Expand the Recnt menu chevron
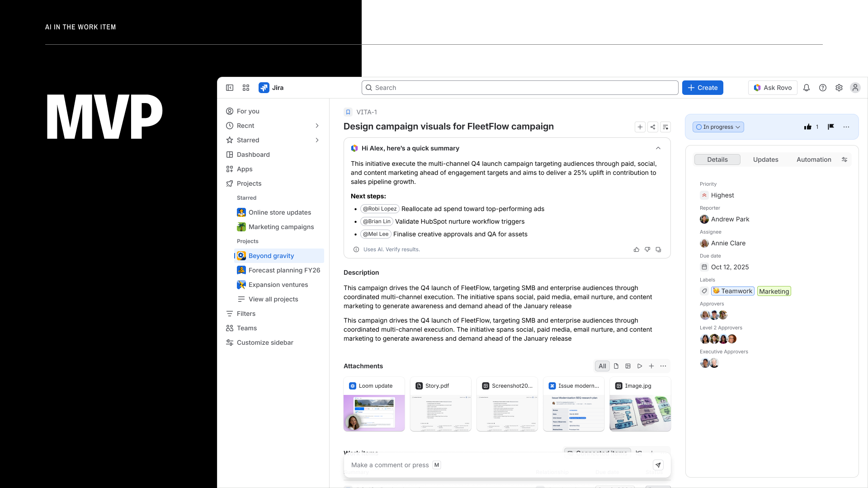 317,126
